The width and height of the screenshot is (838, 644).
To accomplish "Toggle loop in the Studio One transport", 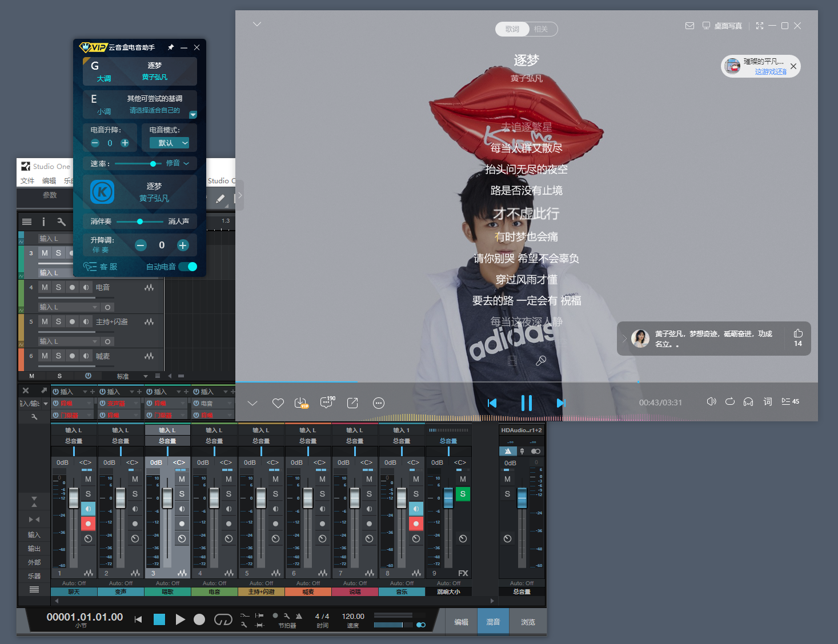I will (223, 619).
